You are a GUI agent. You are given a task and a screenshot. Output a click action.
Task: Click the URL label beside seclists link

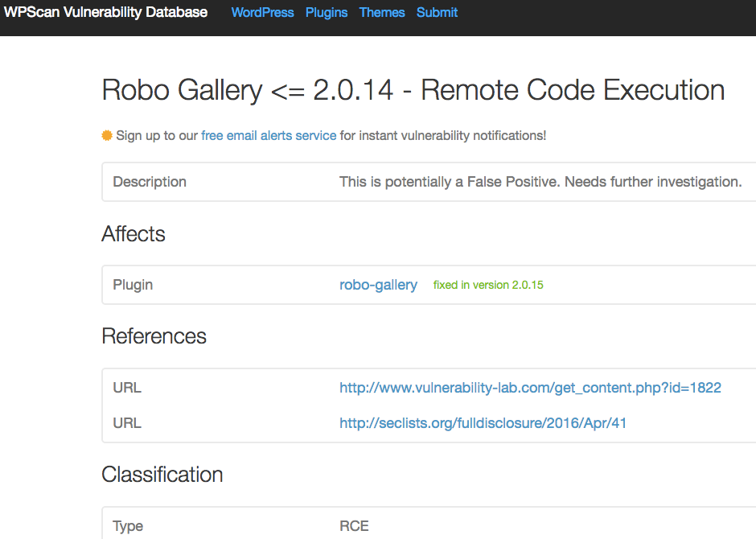pos(127,423)
